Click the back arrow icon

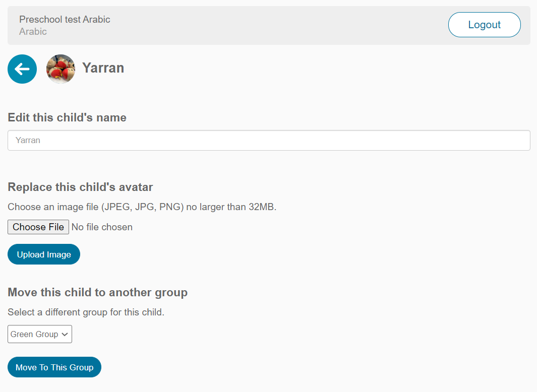(22, 69)
